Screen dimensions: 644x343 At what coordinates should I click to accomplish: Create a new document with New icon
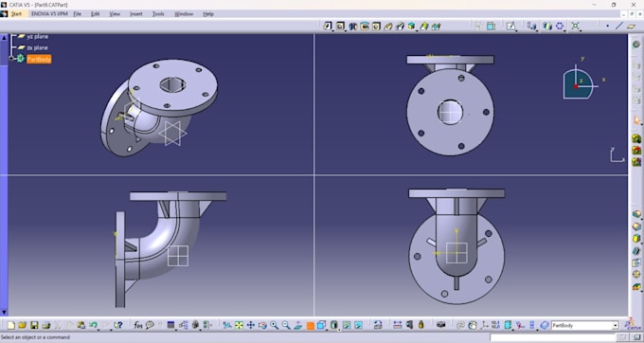(x=11, y=325)
